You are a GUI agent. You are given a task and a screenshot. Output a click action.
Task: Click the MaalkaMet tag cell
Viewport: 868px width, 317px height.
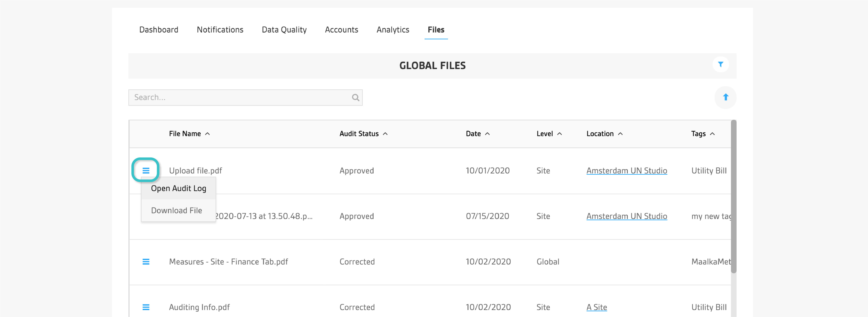(x=711, y=262)
